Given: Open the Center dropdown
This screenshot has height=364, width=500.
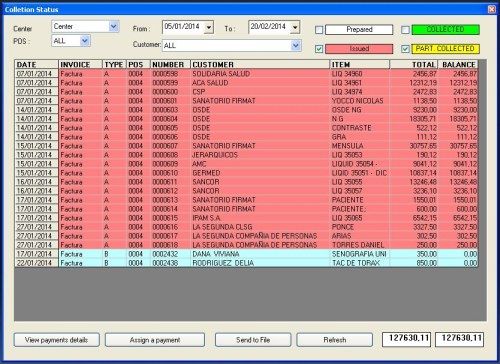Looking at the screenshot, I should point(114,26).
